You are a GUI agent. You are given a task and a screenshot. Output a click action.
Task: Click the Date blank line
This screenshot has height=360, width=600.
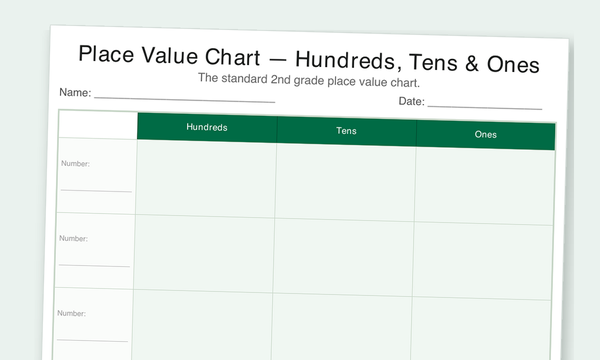click(485, 107)
